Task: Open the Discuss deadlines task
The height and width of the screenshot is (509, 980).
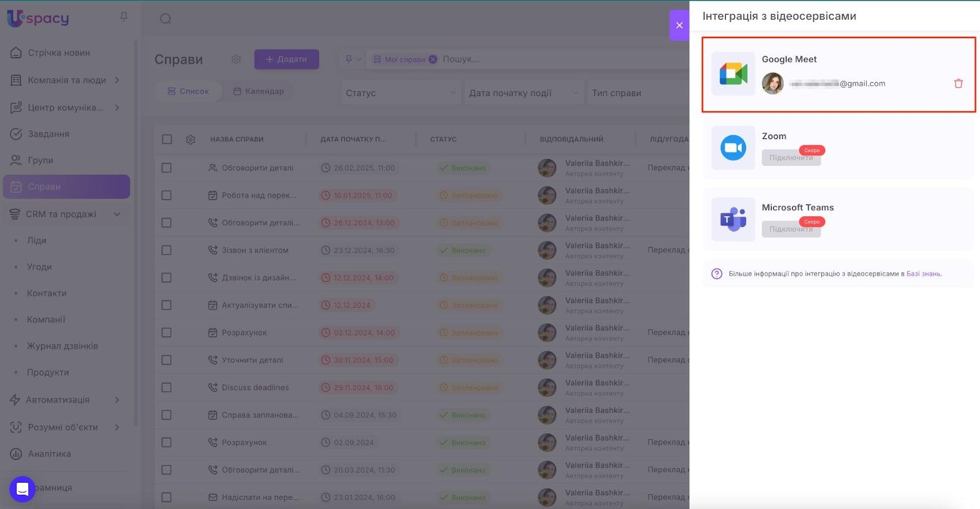Action: pos(255,388)
